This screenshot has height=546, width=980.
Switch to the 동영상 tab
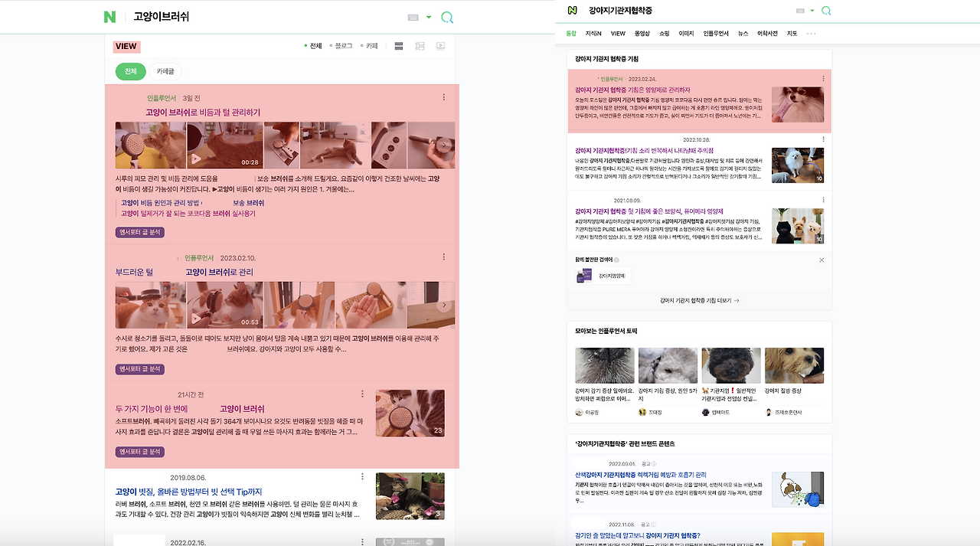pos(642,33)
